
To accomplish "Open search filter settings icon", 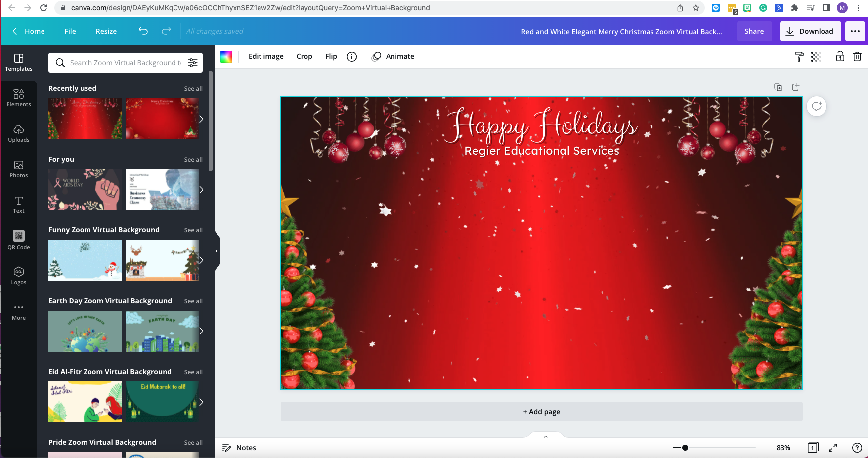I will click(193, 63).
